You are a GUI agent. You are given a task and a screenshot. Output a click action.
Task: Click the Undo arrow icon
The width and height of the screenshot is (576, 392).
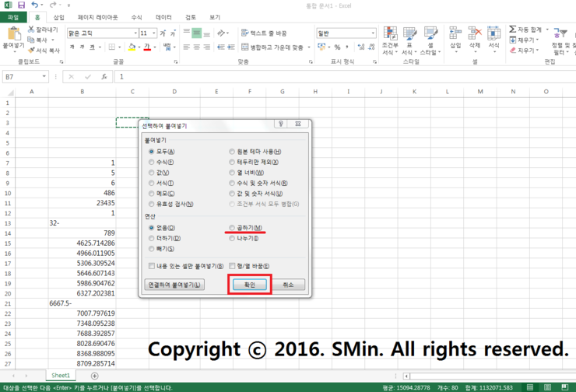coord(34,5)
